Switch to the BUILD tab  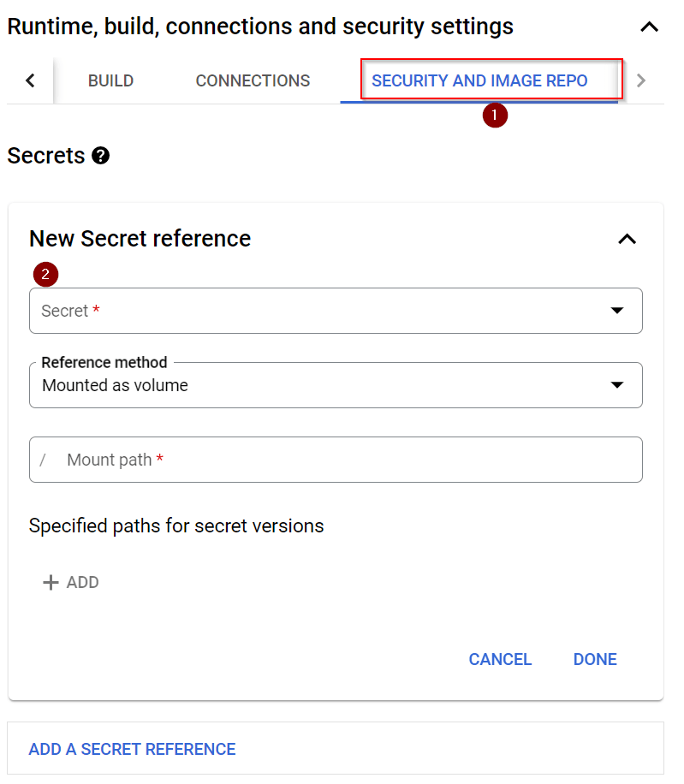[x=110, y=81]
